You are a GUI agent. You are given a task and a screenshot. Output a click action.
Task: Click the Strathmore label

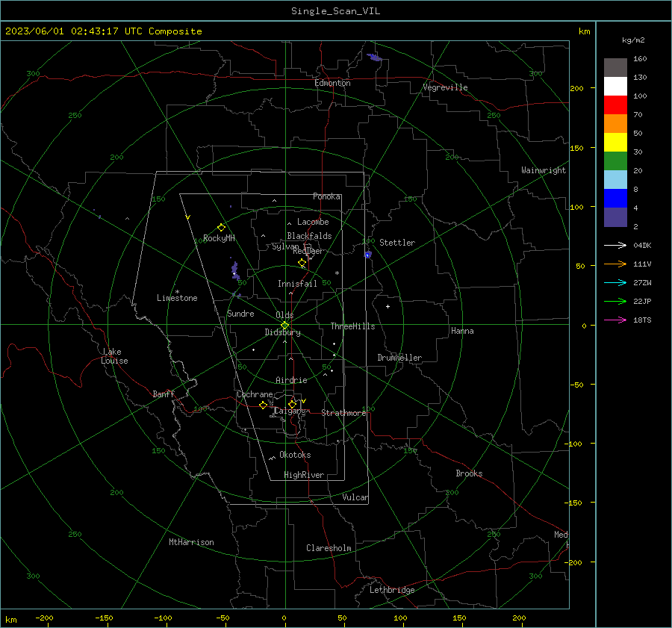pyautogui.click(x=343, y=413)
